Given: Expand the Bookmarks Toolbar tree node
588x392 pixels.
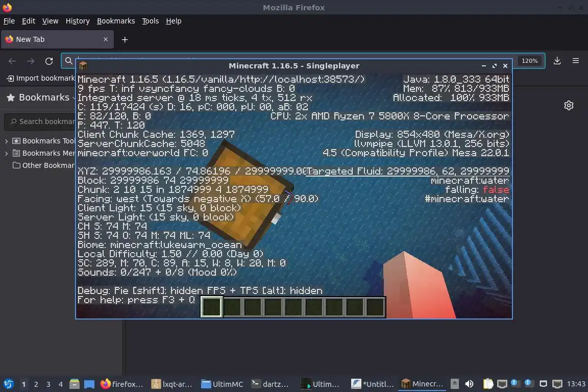Looking at the screenshot, I should 6,141.
